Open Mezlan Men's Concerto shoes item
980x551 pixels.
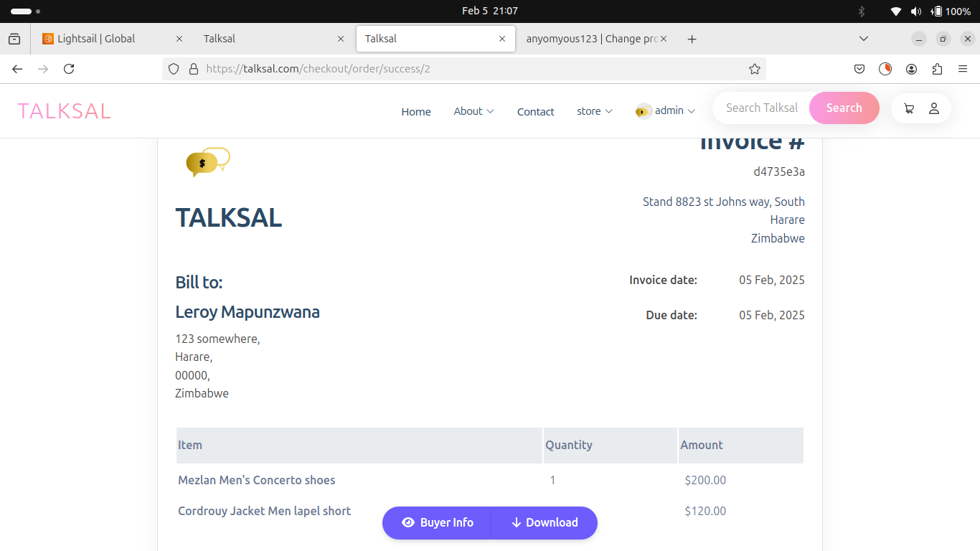click(x=257, y=480)
